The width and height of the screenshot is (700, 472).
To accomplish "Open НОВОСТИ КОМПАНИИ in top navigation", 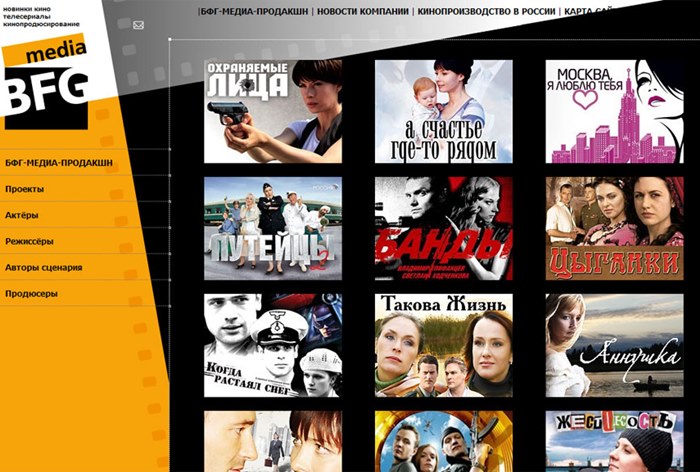I will point(362,12).
